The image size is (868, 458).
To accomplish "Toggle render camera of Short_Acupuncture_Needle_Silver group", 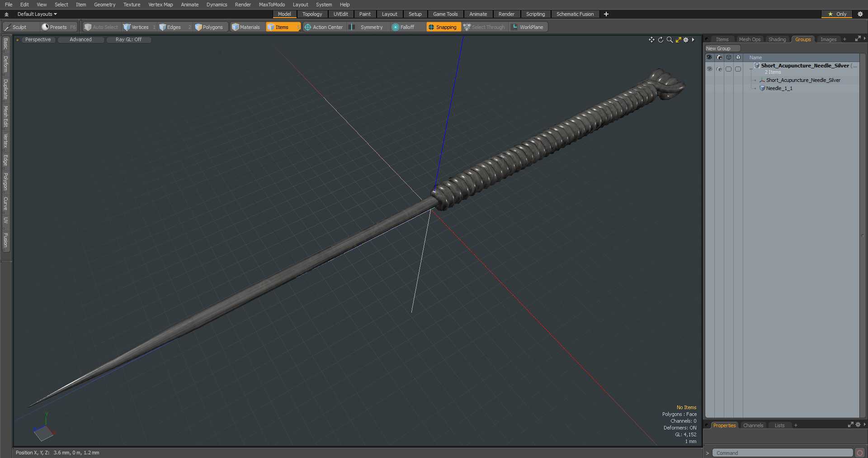I will (x=719, y=69).
